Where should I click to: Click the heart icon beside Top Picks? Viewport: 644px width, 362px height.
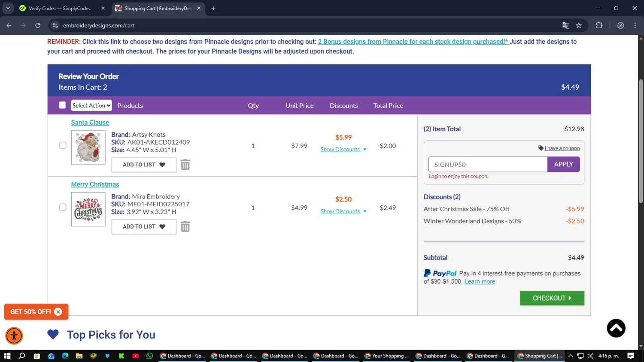53,334
